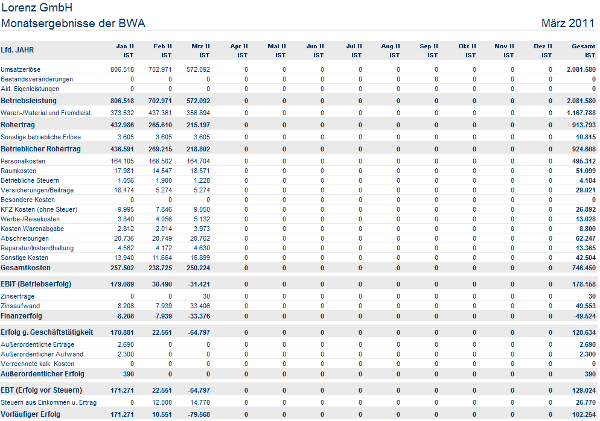Viewport: 600px width, 421px height.
Task: Click the 'Lorenz GmbH' company title
Action: tap(37, 7)
